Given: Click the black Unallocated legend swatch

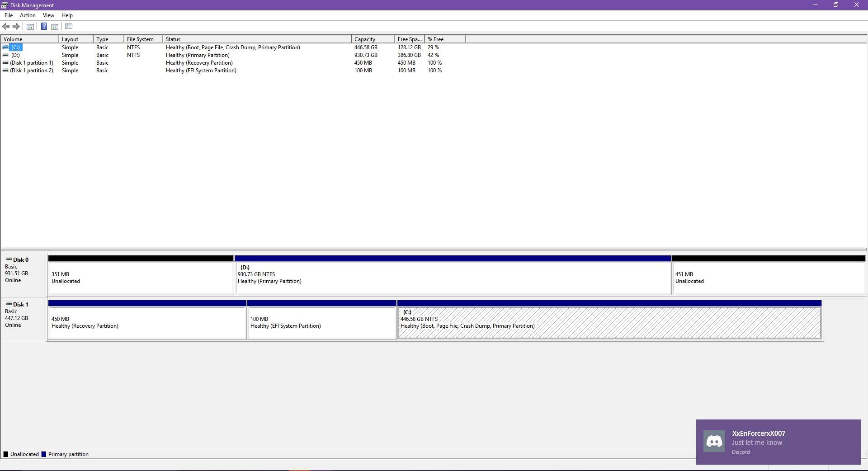Looking at the screenshot, I should click(x=6, y=454).
